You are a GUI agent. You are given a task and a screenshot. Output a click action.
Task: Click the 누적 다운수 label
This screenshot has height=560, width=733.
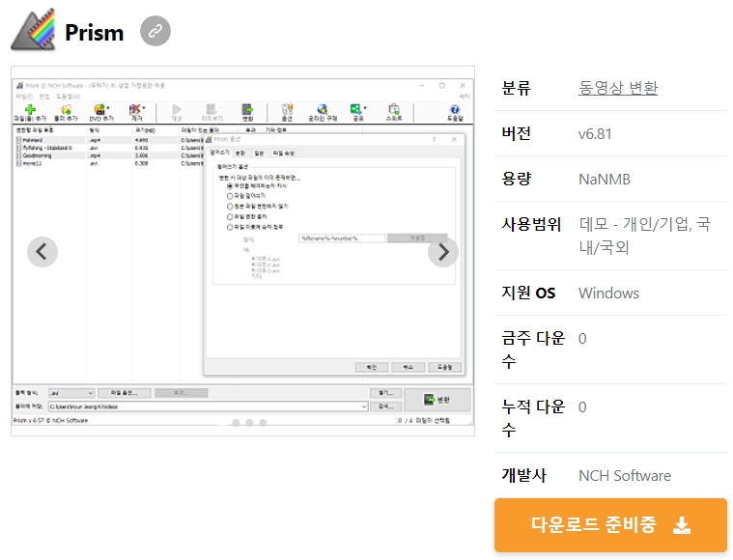533,418
